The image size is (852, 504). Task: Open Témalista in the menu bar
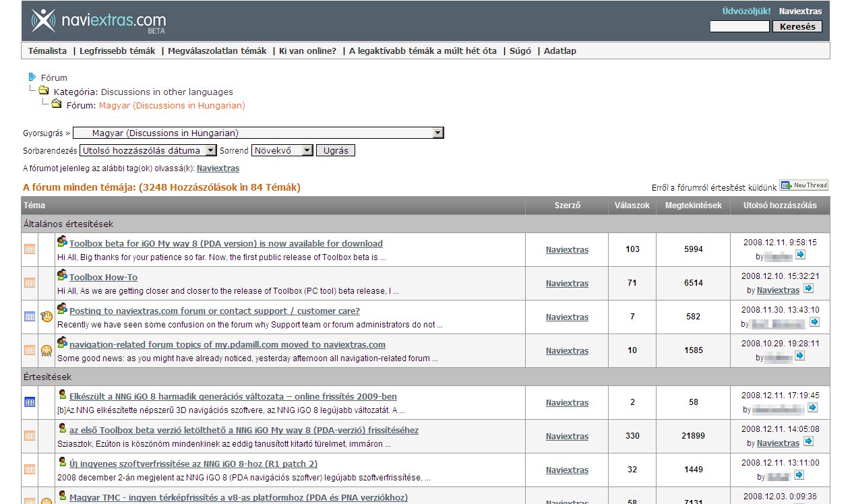pyautogui.click(x=47, y=51)
